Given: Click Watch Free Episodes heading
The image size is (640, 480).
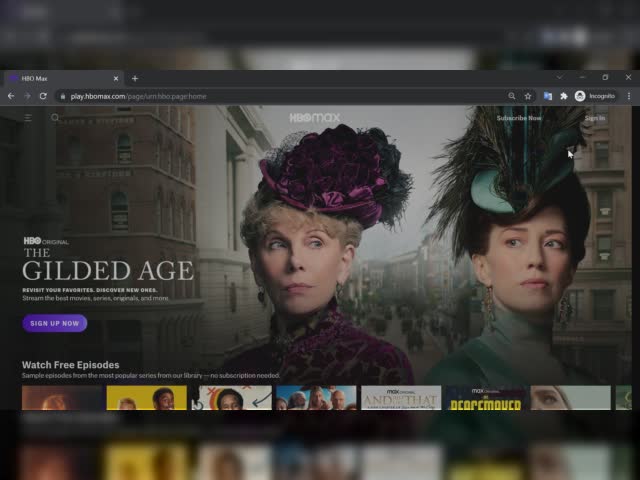Looking at the screenshot, I should pyautogui.click(x=71, y=365).
